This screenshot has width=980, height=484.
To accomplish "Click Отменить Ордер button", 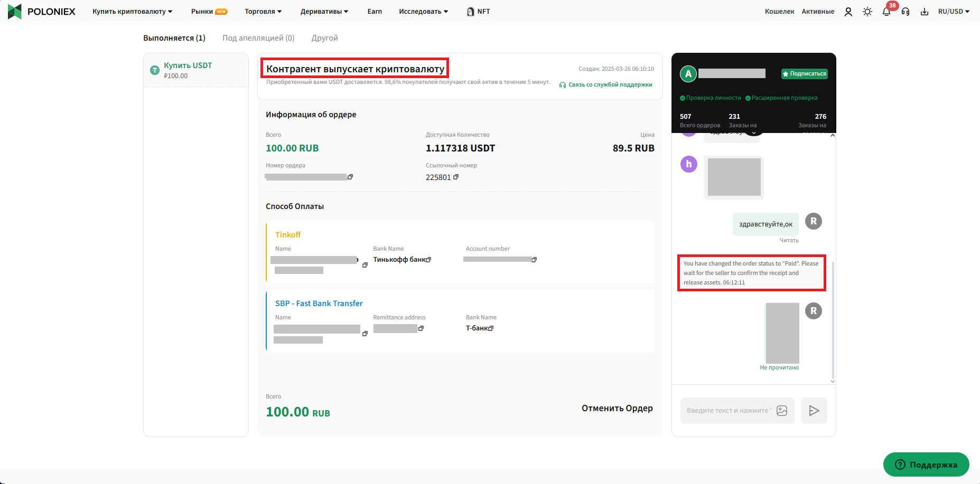I will [x=617, y=409].
